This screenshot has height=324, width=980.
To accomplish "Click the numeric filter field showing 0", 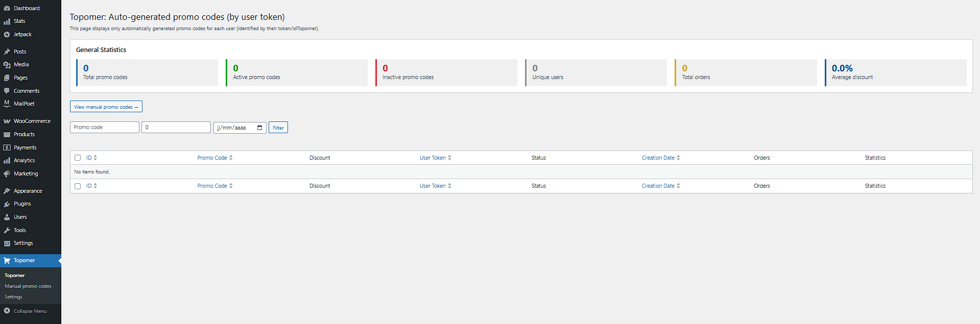I will pos(176,128).
